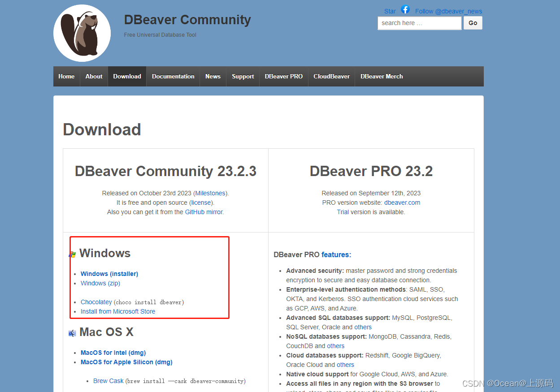Click the 'Free Universal Database Tool' tagline

[160, 35]
